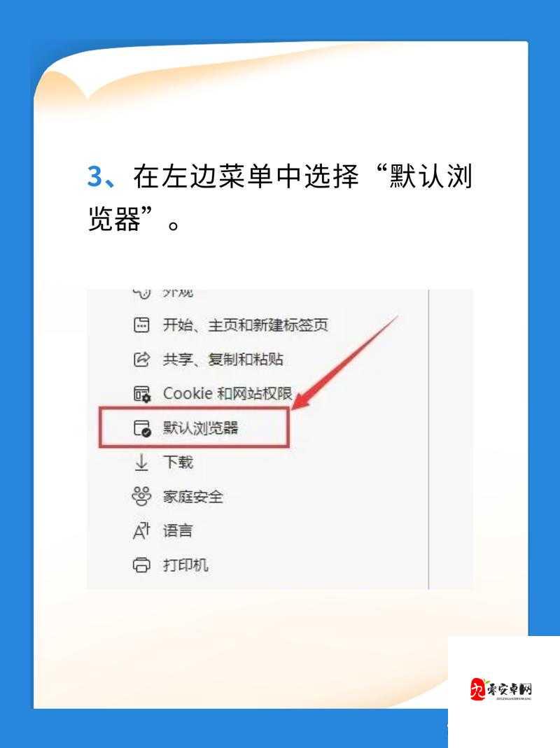Click the Cookie site permissions icon
The image size is (560, 748).
142,394
